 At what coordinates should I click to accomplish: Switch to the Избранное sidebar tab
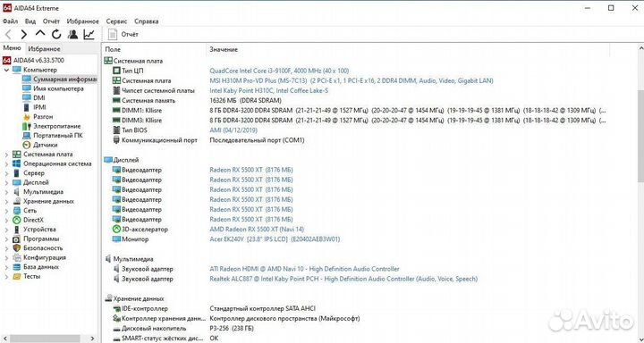click(44, 49)
